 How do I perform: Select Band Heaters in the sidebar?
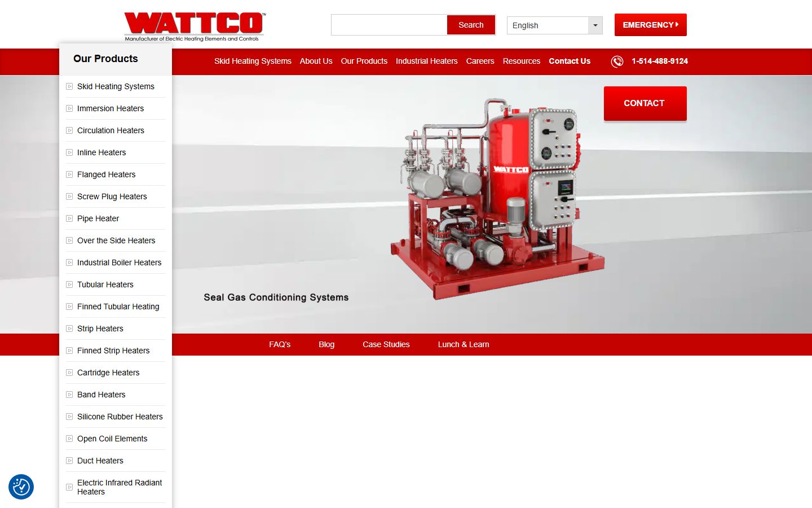point(101,395)
